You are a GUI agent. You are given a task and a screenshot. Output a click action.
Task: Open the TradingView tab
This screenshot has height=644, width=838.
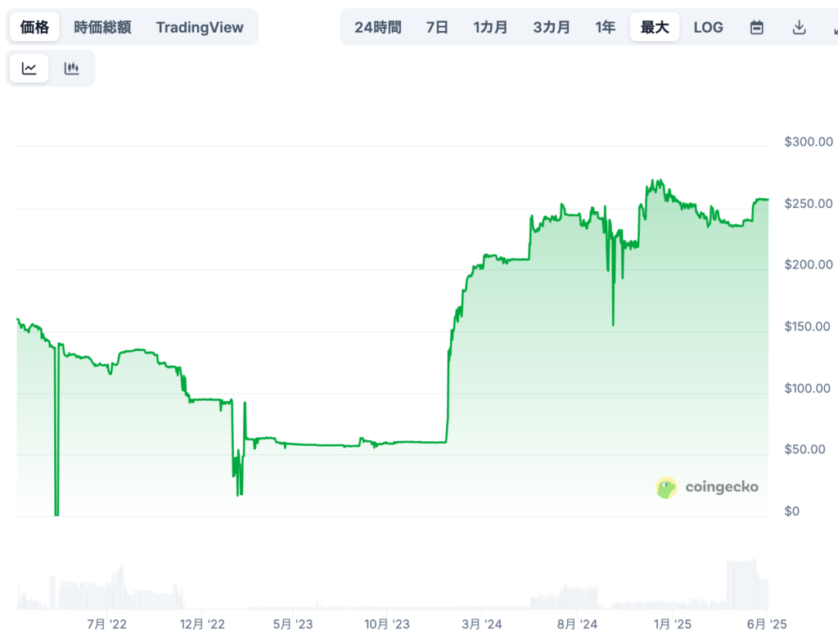[200, 27]
